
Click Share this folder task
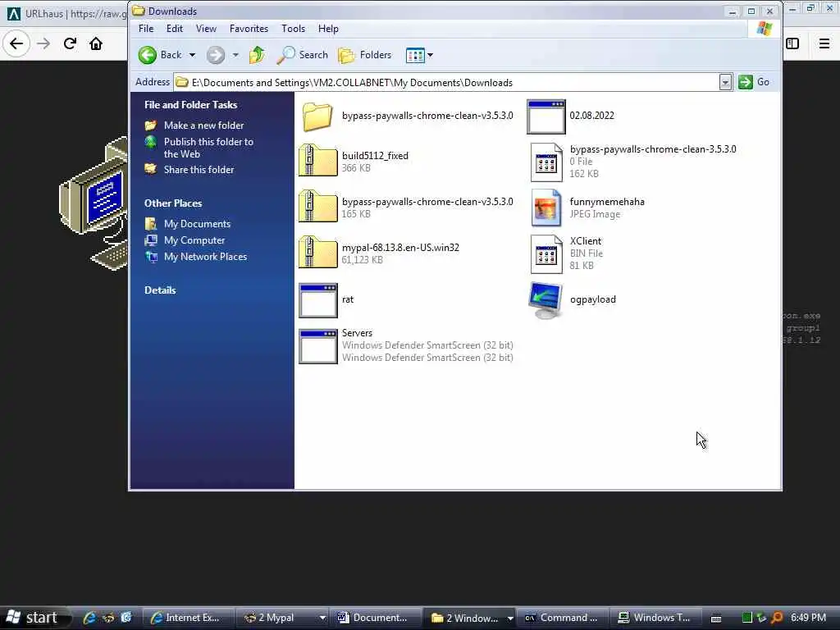pyautogui.click(x=199, y=170)
